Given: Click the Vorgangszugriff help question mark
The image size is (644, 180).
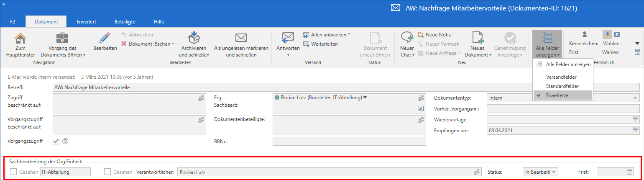Looking at the screenshot, I should point(65,141).
